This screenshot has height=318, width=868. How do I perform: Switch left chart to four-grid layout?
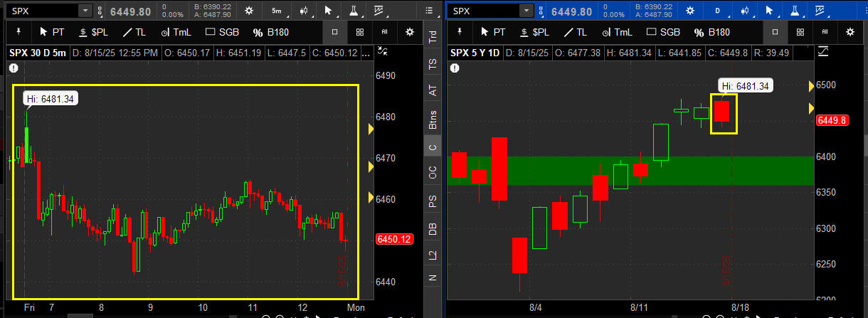(x=361, y=32)
